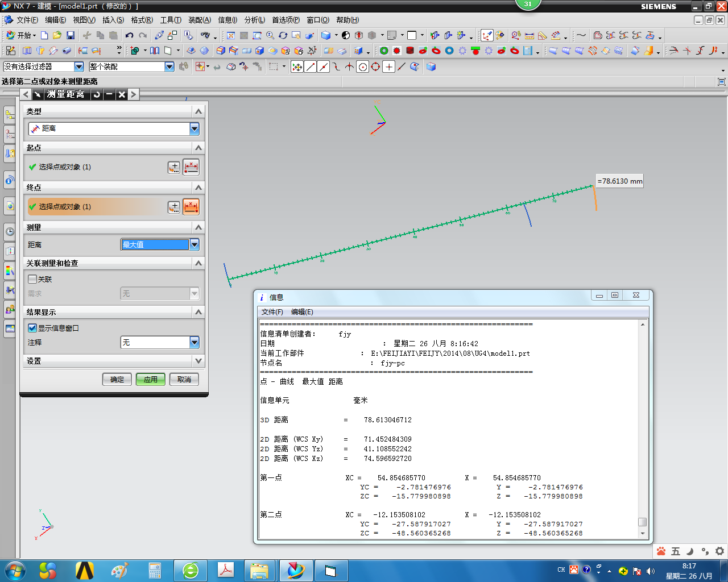Toggle the snap to existing point icon
The image size is (728, 582).
389,66
